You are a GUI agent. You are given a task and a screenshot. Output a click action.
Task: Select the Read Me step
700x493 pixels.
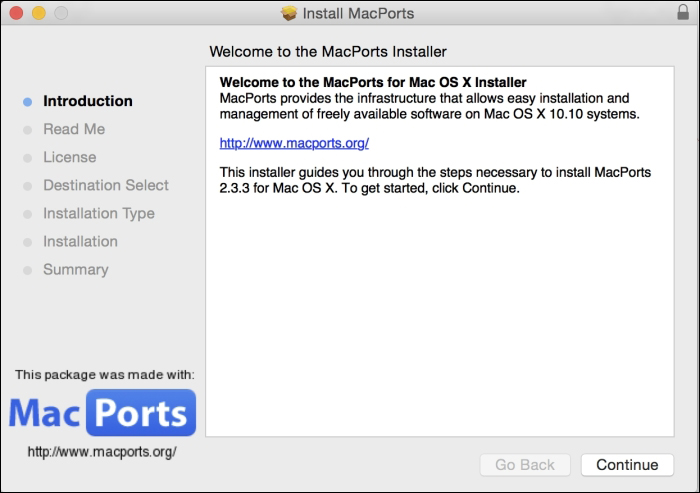pyautogui.click(x=74, y=129)
